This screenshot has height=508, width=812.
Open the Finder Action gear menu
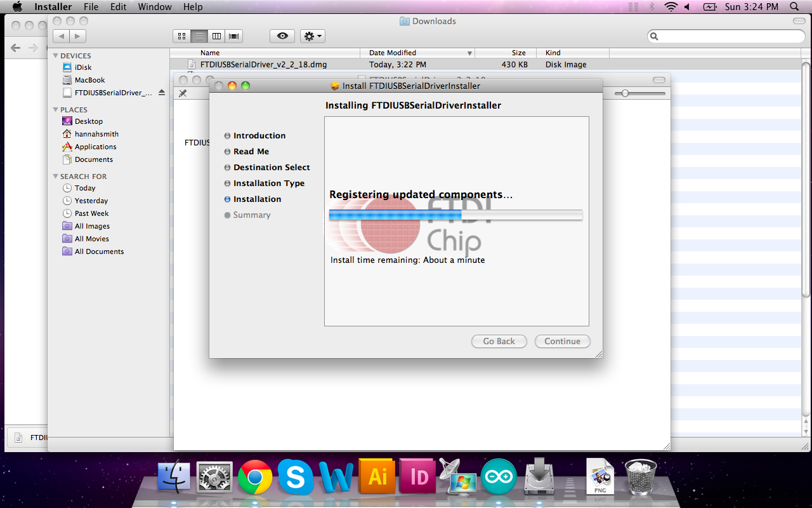(313, 36)
